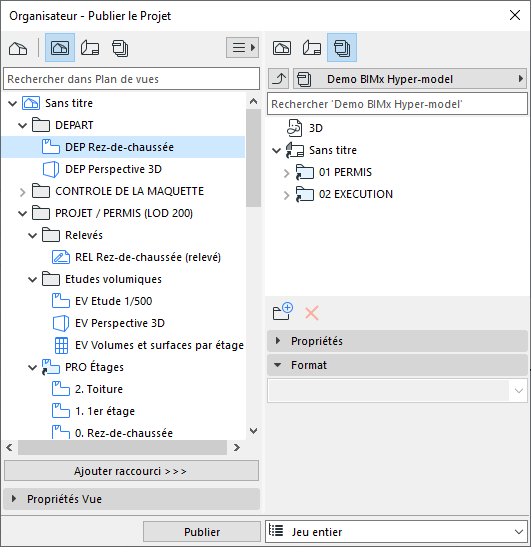
Task: Click the Publier button
Action: pyautogui.click(x=202, y=532)
